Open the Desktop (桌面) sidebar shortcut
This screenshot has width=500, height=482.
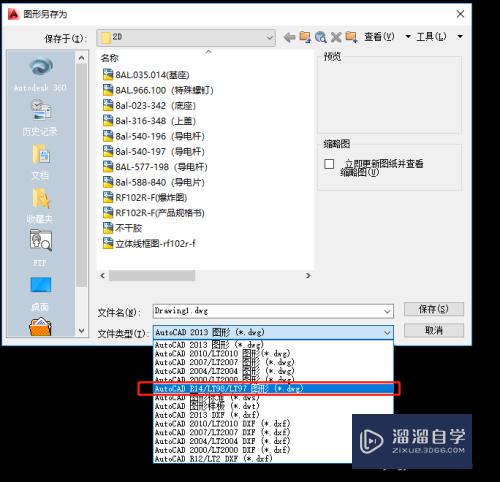coord(40,293)
